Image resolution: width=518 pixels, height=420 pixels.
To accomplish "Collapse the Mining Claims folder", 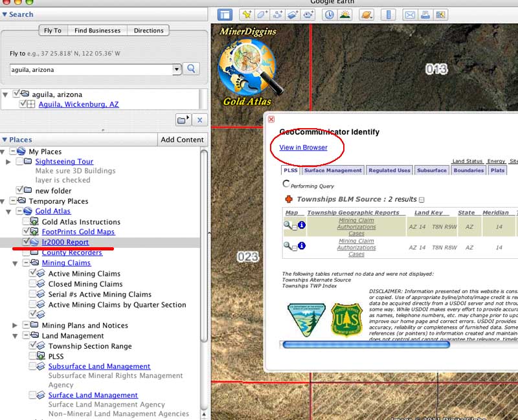I will [15, 263].
